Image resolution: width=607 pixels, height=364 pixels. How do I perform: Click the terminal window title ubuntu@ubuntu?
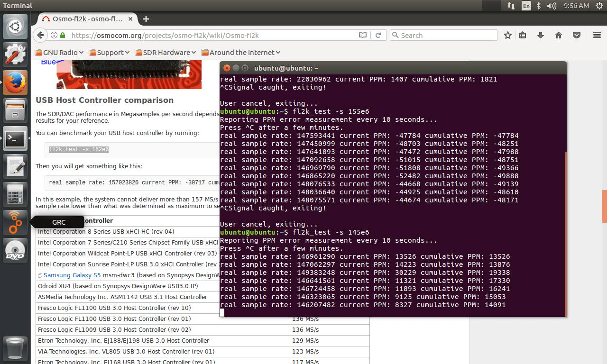click(286, 68)
